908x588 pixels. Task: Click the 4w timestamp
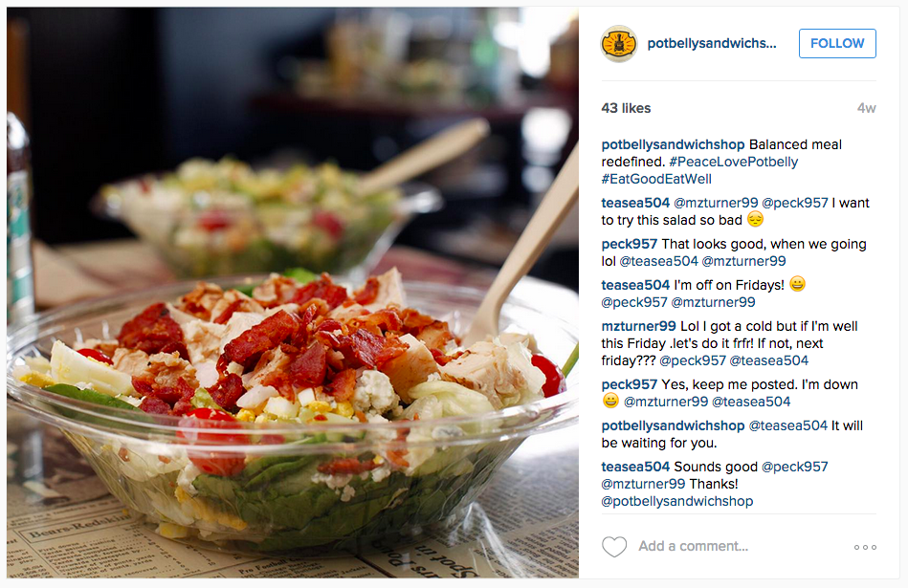coord(866,108)
